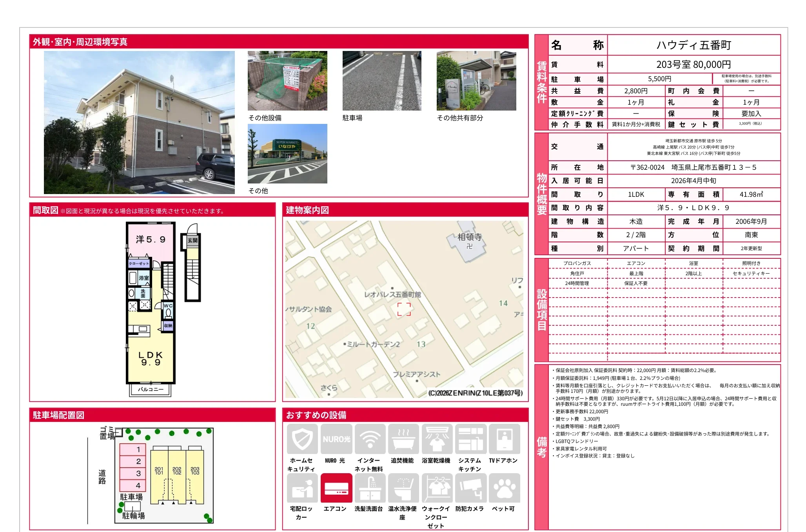Toggle the セキュリティキー setting

(751, 273)
